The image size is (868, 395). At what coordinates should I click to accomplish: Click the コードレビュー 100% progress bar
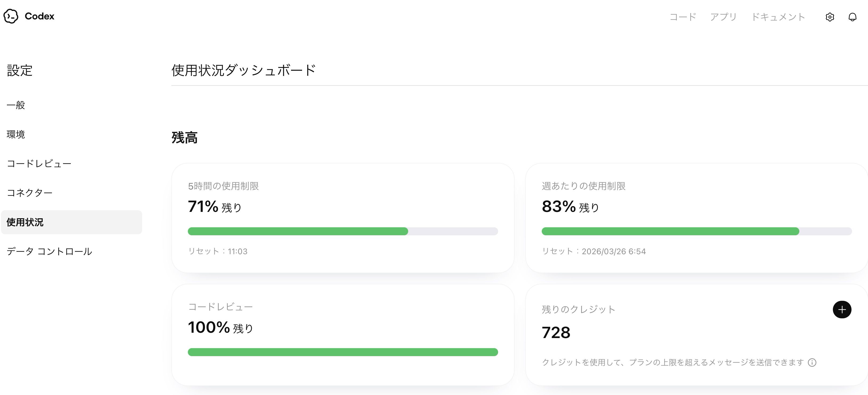(x=343, y=352)
